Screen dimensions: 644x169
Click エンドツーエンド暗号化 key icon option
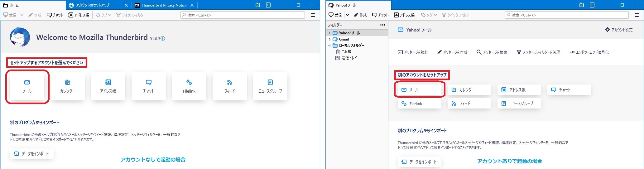(x=589, y=52)
